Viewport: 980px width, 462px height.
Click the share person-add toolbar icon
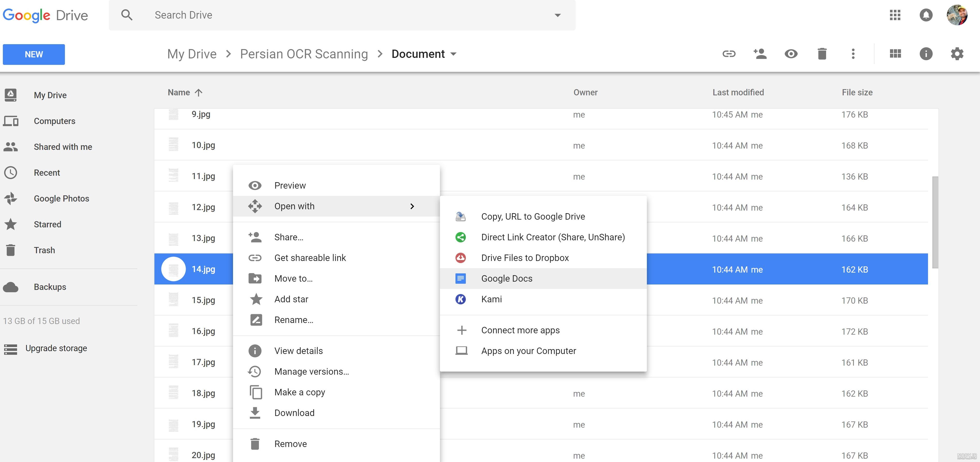click(x=760, y=54)
